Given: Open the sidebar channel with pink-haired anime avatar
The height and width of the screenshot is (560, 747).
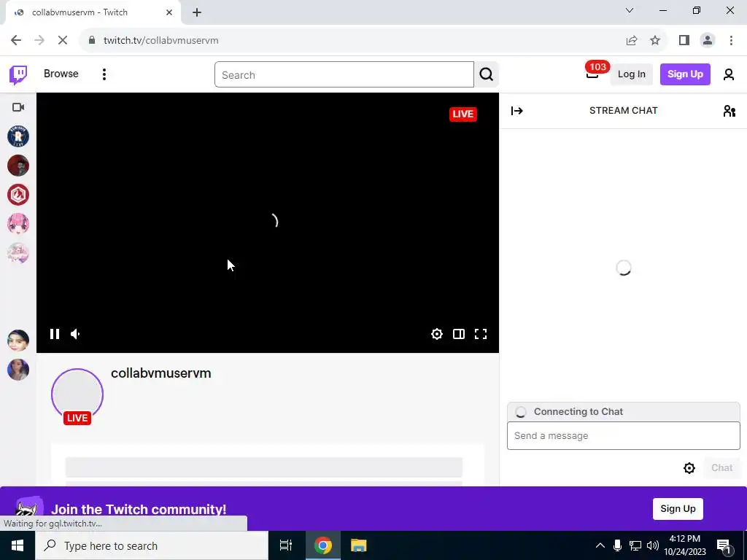Looking at the screenshot, I should coord(18,224).
